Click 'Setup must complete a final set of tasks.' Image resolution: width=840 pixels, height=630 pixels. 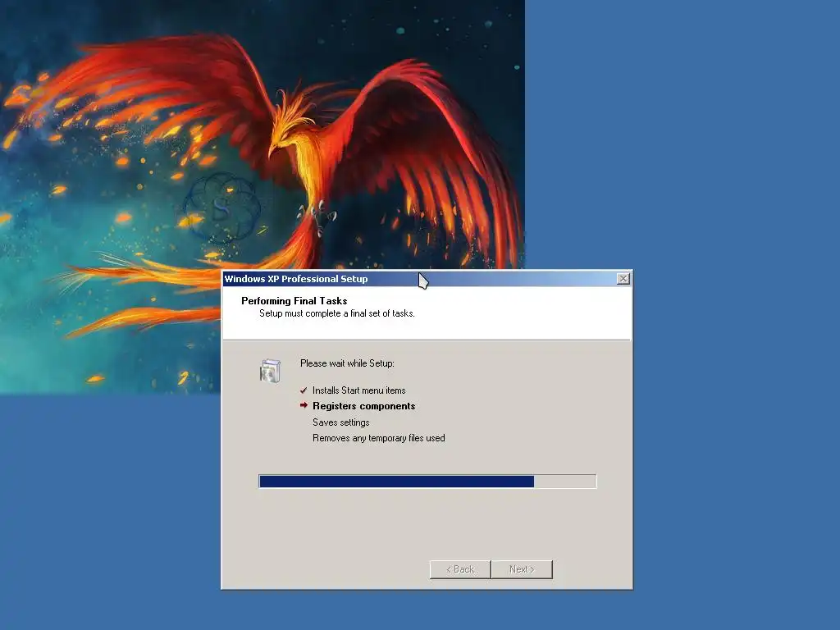(x=337, y=313)
